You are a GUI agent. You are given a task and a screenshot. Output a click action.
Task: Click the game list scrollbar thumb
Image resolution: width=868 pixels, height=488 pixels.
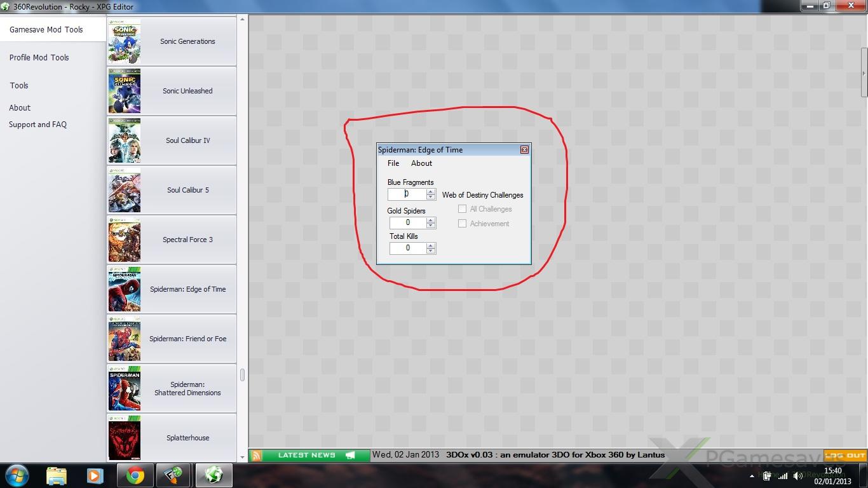[x=242, y=375]
